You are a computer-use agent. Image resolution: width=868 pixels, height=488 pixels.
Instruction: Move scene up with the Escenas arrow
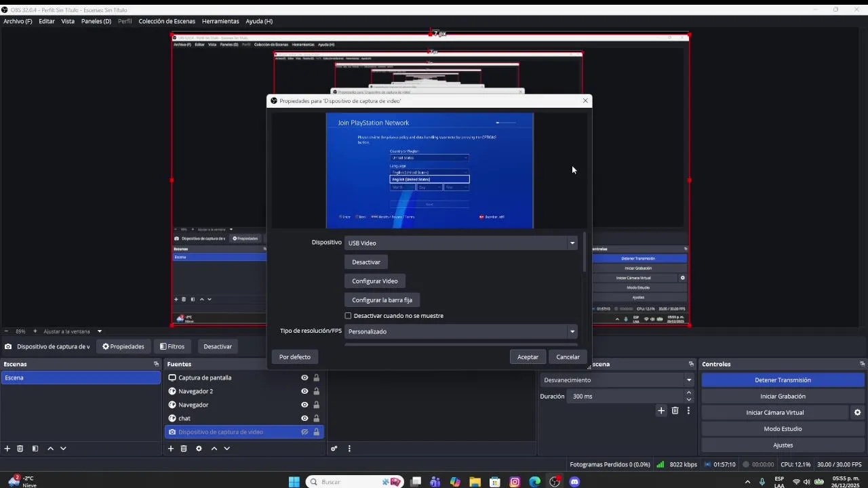click(50, 449)
